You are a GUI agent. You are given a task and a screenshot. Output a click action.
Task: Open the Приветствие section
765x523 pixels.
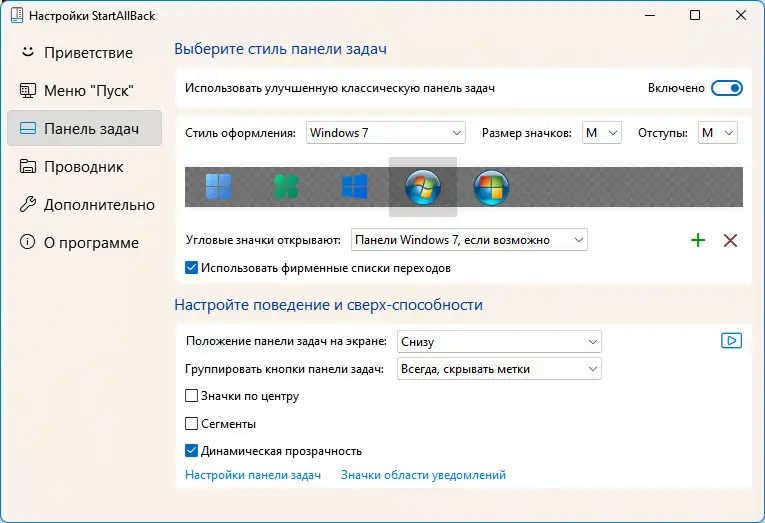click(x=84, y=52)
